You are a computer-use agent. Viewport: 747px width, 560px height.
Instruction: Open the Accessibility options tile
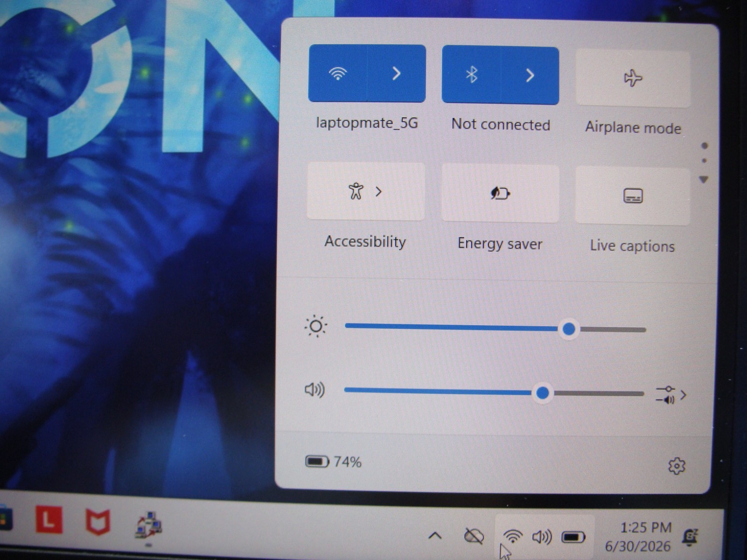366,191
